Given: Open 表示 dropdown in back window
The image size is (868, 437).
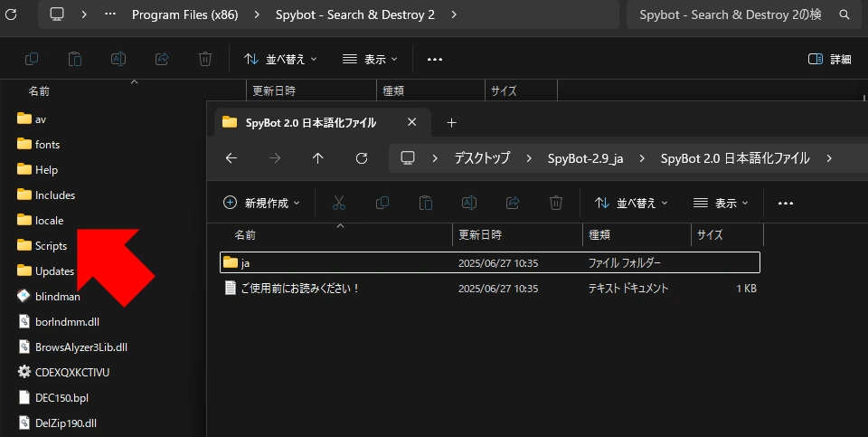Looking at the screenshot, I should 370,59.
